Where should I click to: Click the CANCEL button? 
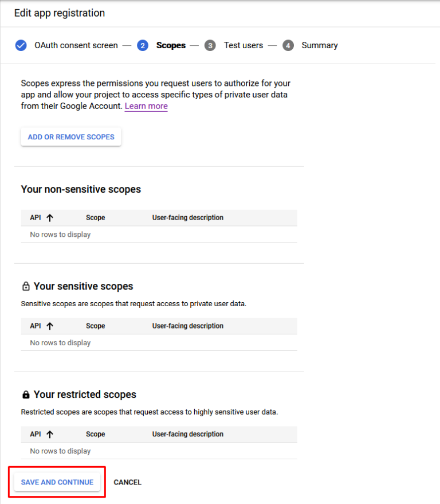tap(127, 482)
